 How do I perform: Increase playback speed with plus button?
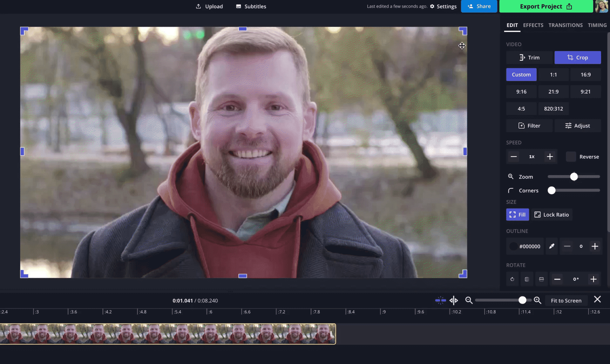click(x=550, y=157)
